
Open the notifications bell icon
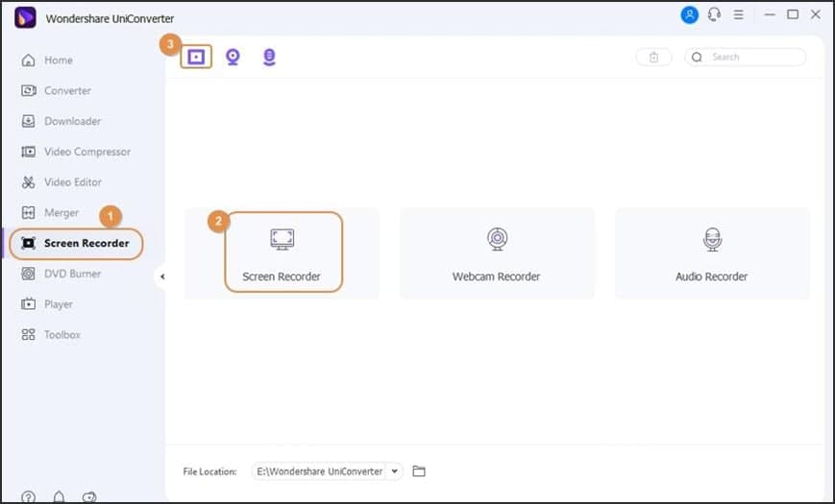(60, 497)
